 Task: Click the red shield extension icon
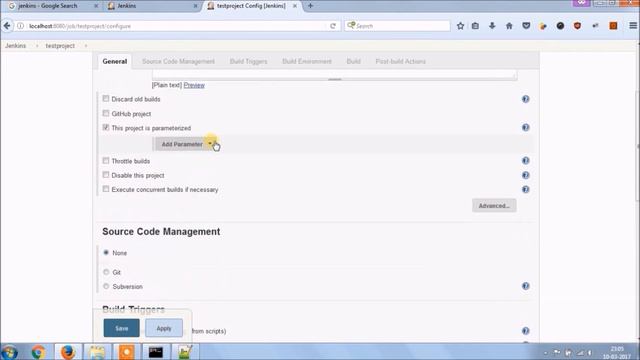pyautogui.click(x=577, y=26)
